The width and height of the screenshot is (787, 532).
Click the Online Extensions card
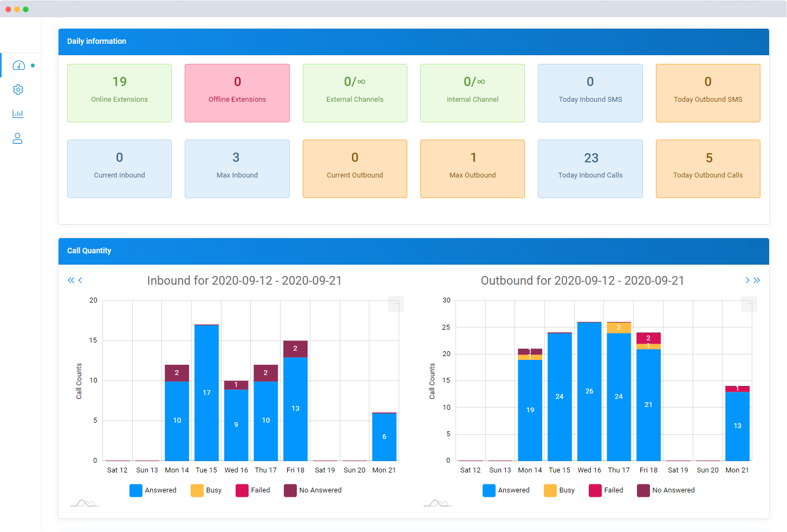119,93
